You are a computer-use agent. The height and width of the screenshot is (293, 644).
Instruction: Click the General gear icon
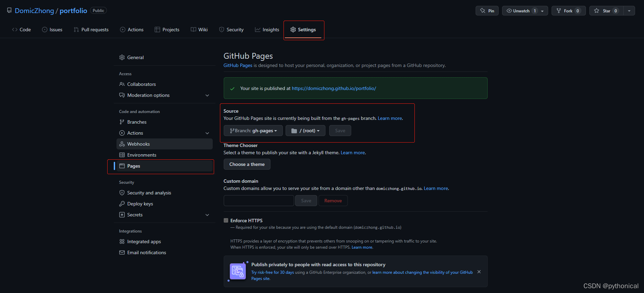(x=122, y=57)
